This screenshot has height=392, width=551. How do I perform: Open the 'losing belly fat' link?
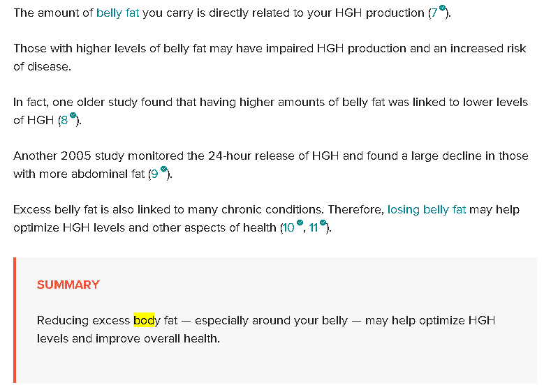(x=427, y=209)
